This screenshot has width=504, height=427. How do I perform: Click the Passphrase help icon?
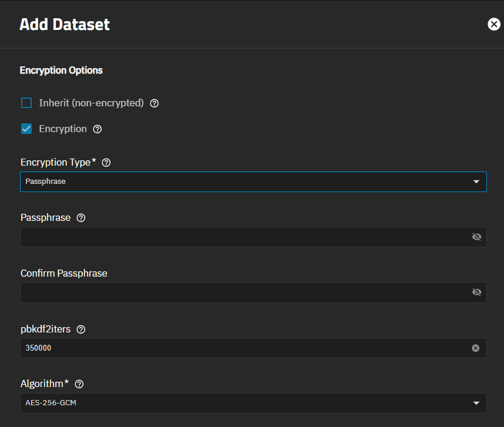coord(81,218)
